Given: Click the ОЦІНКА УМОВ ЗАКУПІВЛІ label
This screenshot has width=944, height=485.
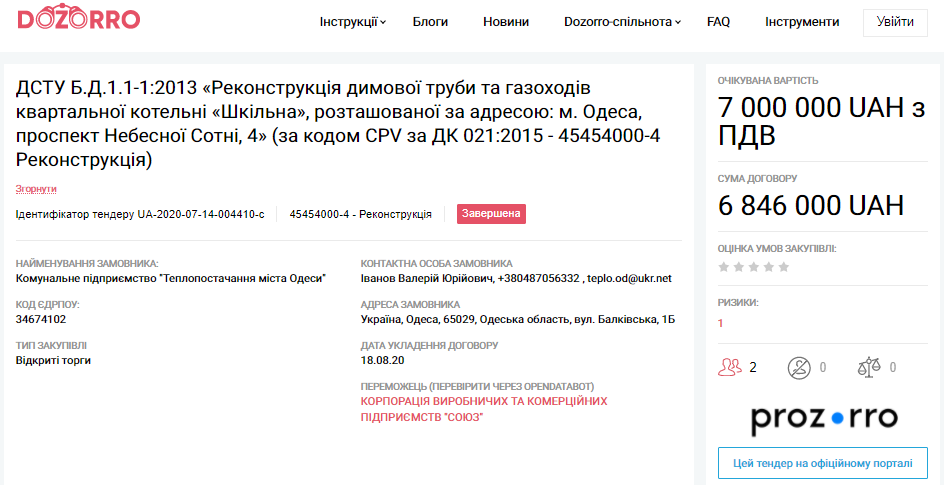Looking at the screenshot, I should pyautogui.click(x=777, y=248).
